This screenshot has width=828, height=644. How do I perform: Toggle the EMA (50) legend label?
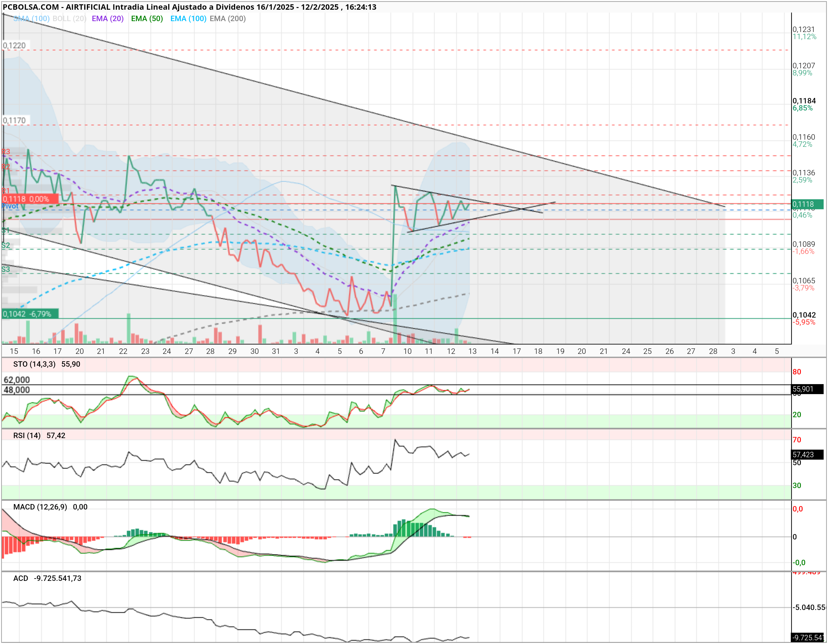point(147,19)
